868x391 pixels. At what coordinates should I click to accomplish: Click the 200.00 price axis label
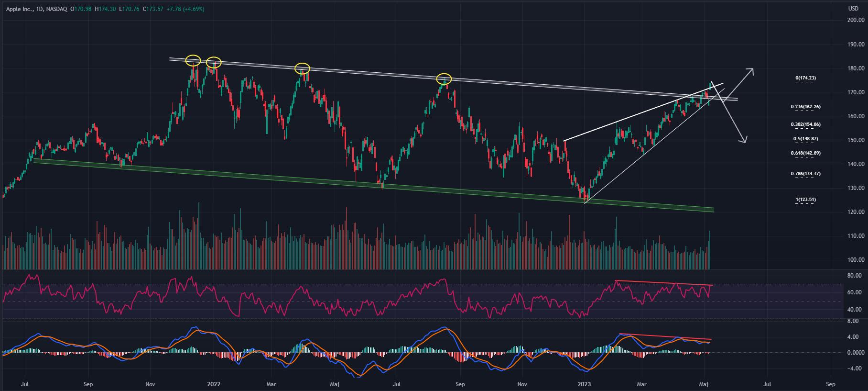[x=856, y=20]
